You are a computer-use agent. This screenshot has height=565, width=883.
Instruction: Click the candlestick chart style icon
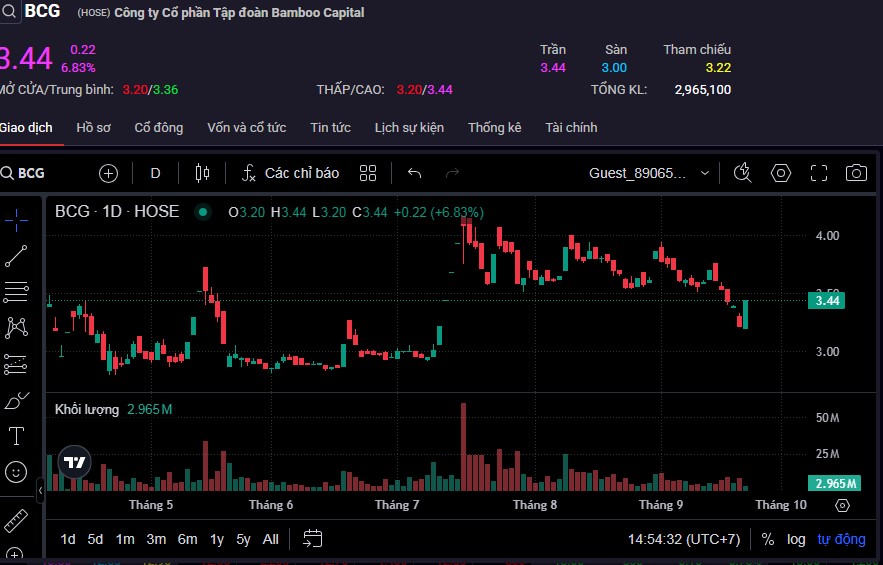pos(202,173)
